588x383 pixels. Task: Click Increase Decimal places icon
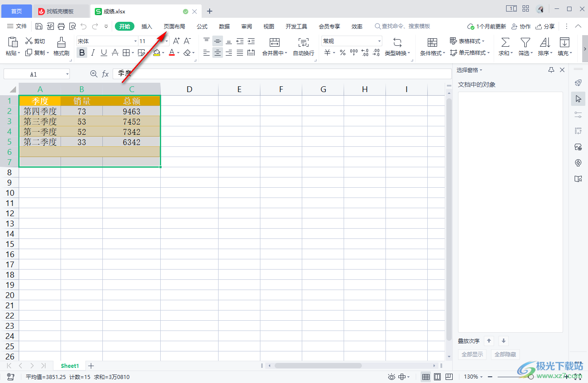click(365, 53)
